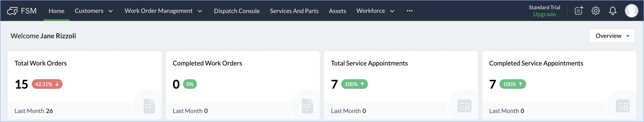Click Last Month 0 under Completed Work Orders
Screen dimensions: 644x122
[190, 111]
